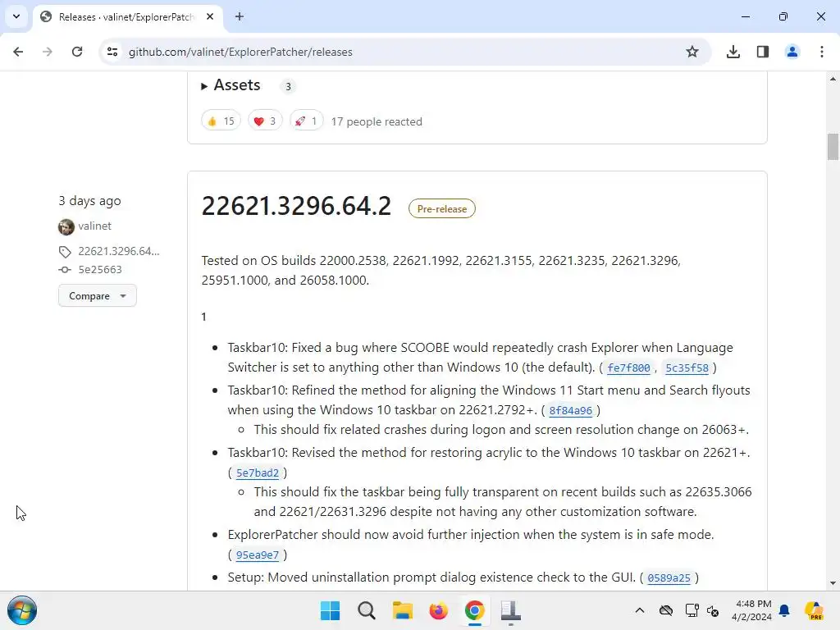Click the cloud sync tray icon
The height and width of the screenshot is (630, 840).
click(x=666, y=610)
